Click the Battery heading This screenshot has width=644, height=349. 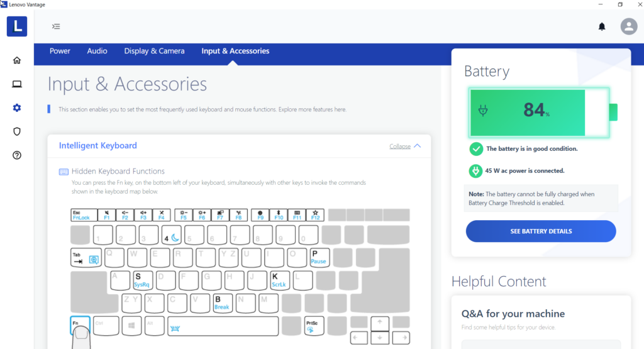coord(487,71)
